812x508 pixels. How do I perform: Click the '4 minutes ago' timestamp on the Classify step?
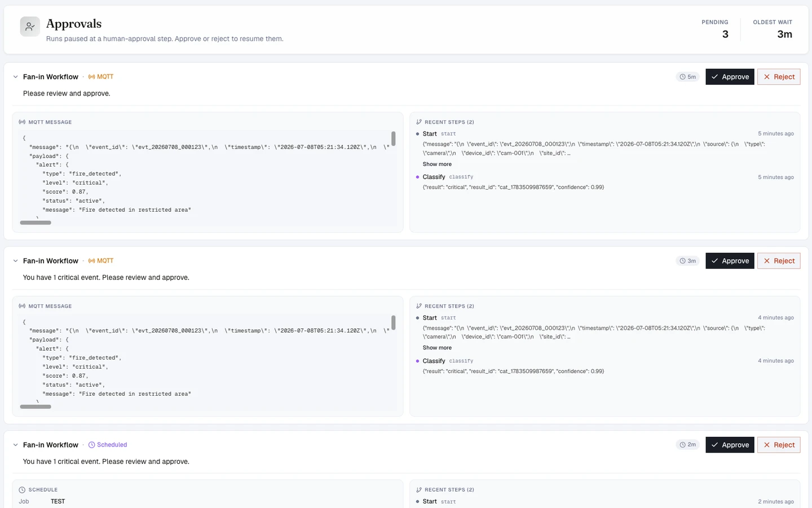(776, 361)
